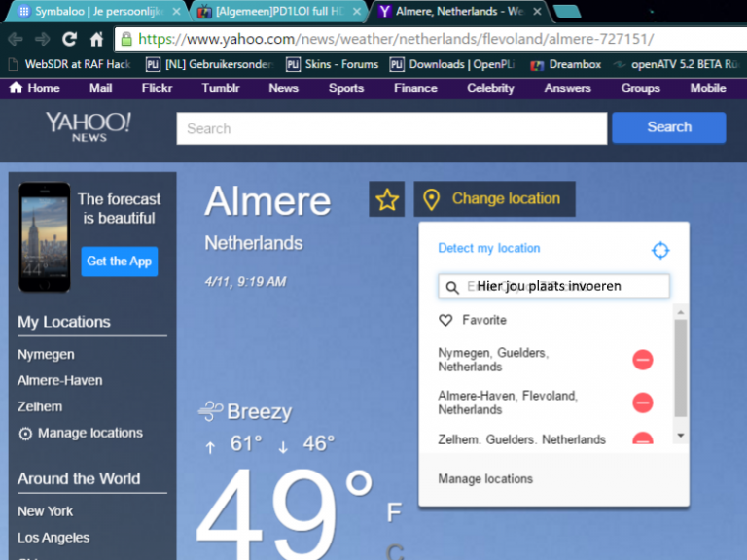Select Nymegen, Guelders, Netherlands in favorites list
747x560 pixels.
click(493, 360)
